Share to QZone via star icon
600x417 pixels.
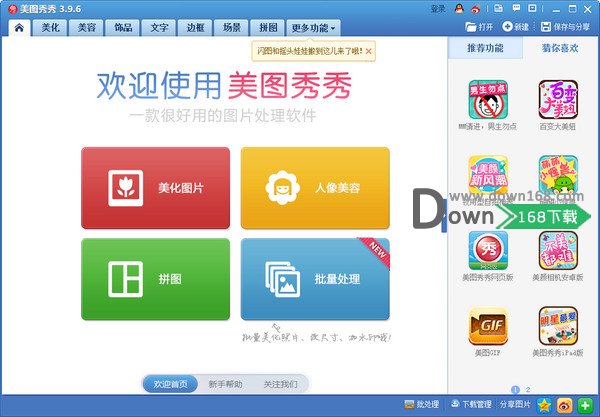(x=544, y=405)
